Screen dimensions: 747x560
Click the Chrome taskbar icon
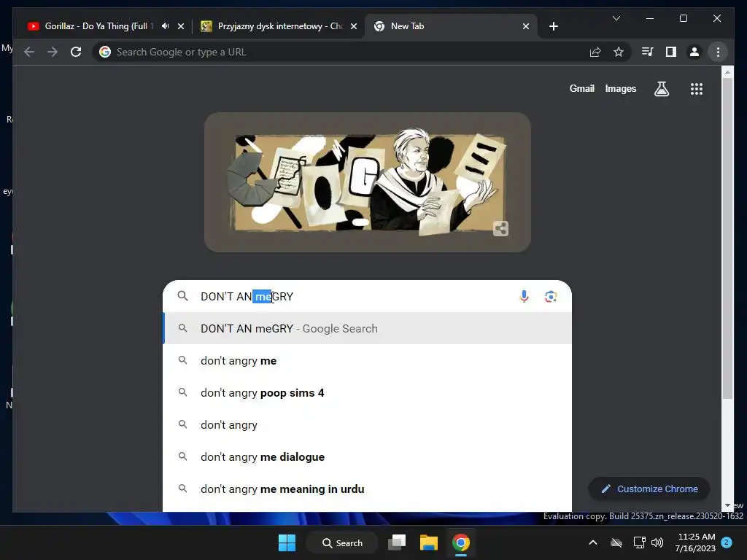[x=461, y=542]
